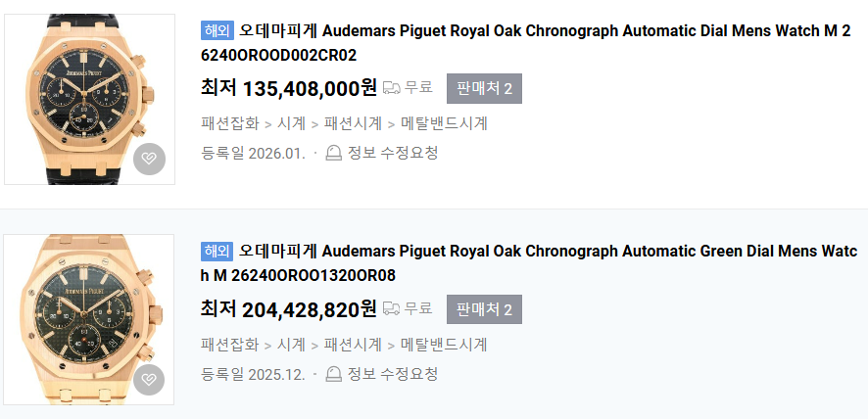Viewport: 868px width, 419px height.
Task: Click 해외 badge on second listing
Action: pos(217,251)
